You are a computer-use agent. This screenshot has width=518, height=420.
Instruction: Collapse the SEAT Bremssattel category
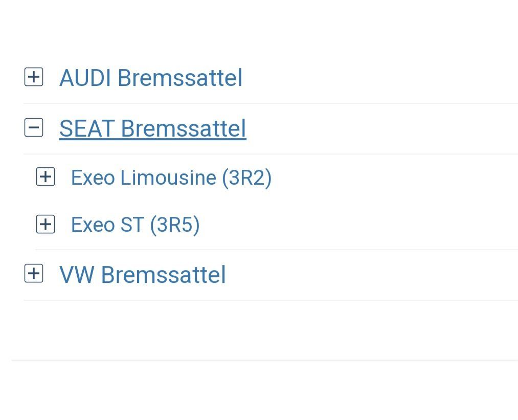34,128
